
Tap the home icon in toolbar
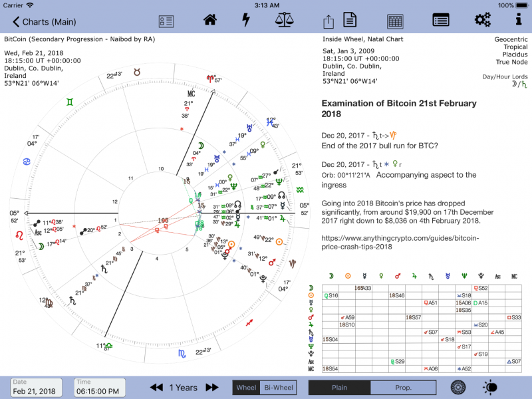tap(210, 21)
